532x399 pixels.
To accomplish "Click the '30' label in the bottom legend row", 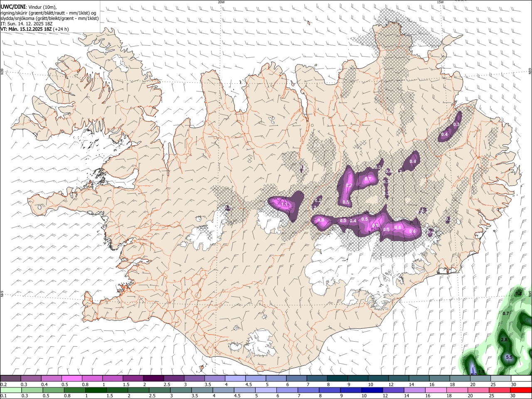I will tap(512, 396).
